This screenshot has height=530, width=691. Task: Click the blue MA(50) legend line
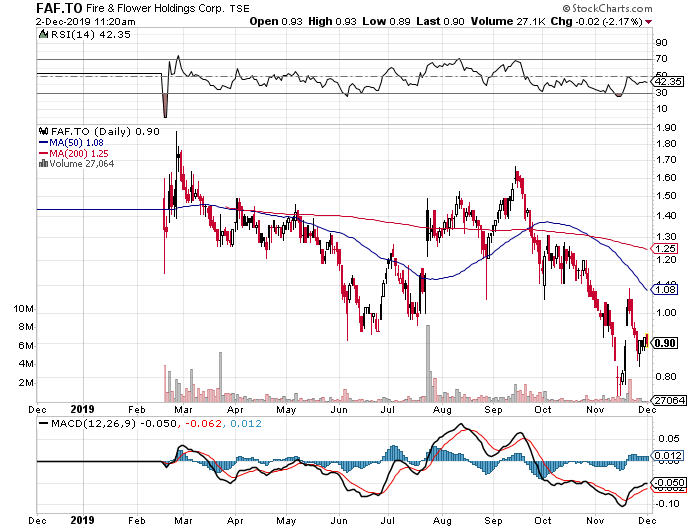point(43,142)
